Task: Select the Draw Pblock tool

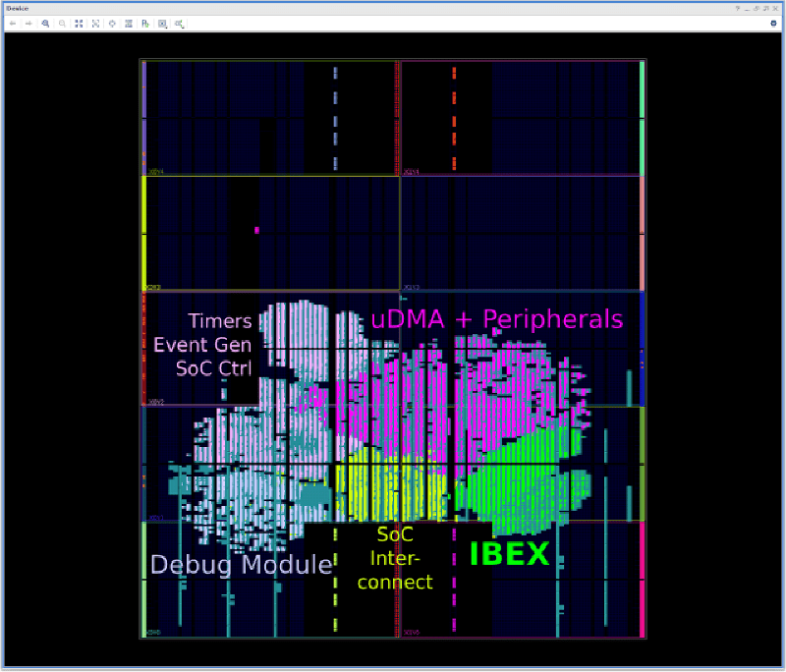Action: pyautogui.click(x=145, y=22)
